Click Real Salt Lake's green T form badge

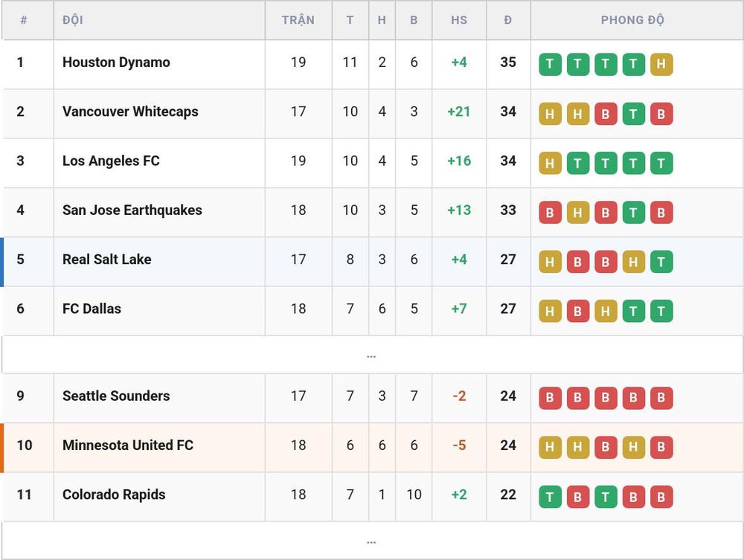click(661, 262)
